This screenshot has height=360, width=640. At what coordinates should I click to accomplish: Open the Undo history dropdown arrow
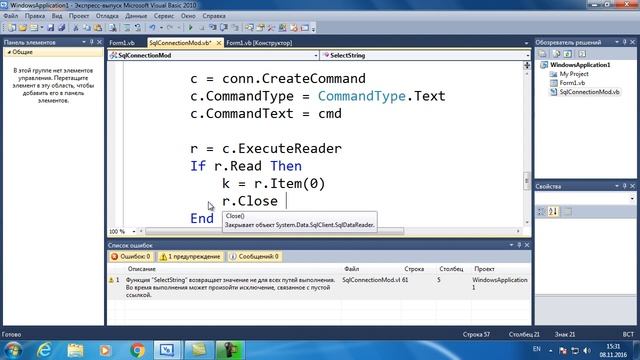[x=161, y=28]
